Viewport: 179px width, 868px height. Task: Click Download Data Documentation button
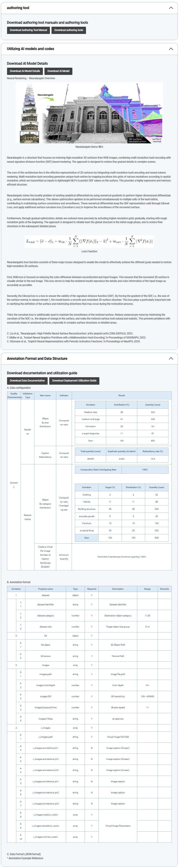coord(27,380)
